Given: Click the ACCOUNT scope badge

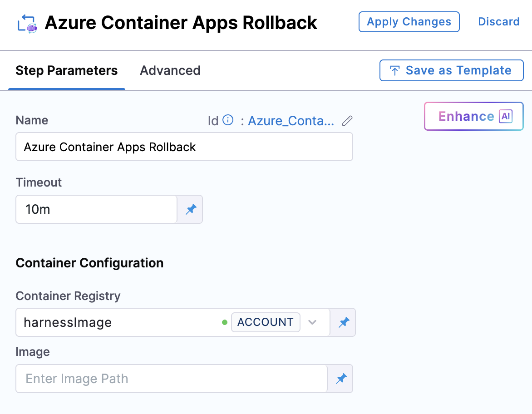Looking at the screenshot, I should tap(265, 322).
